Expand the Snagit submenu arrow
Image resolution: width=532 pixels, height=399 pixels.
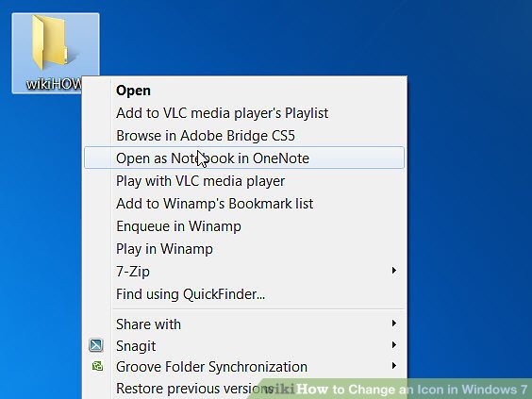coord(394,345)
